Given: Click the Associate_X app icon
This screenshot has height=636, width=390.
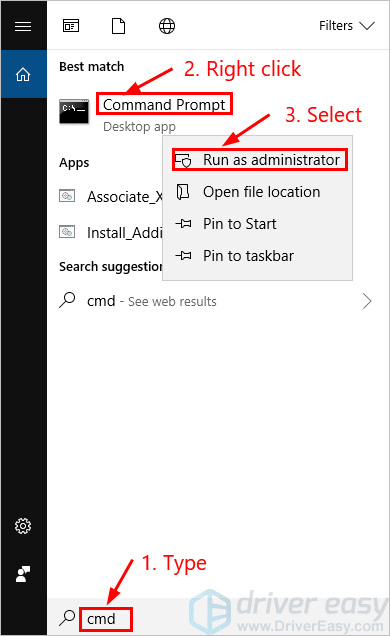Looking at the screenshot, I should (x=67, y=196).
